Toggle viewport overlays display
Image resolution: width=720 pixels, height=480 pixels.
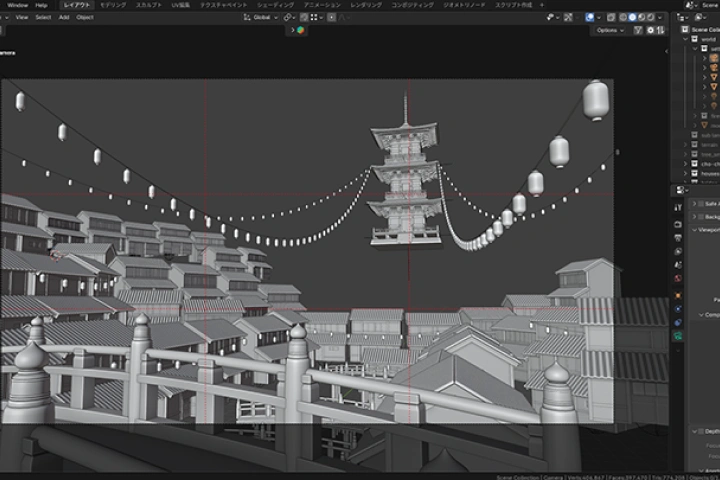tap(589, 17)
